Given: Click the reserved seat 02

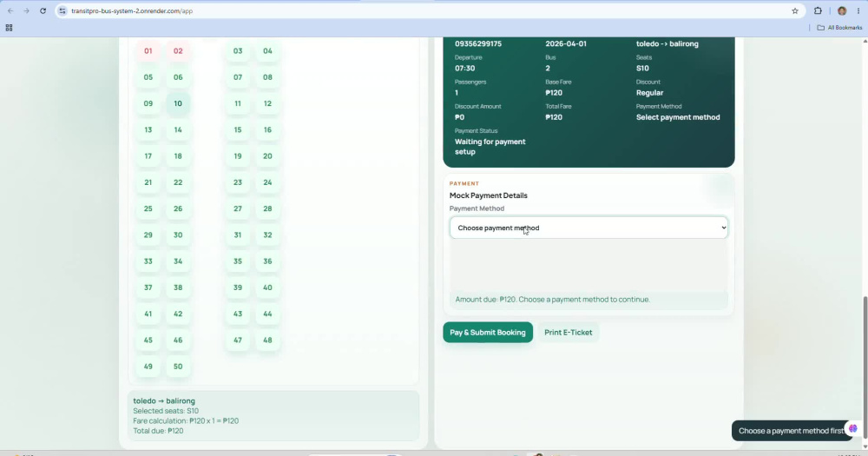Looking at the screenshot, I should (x=178, y=51).
